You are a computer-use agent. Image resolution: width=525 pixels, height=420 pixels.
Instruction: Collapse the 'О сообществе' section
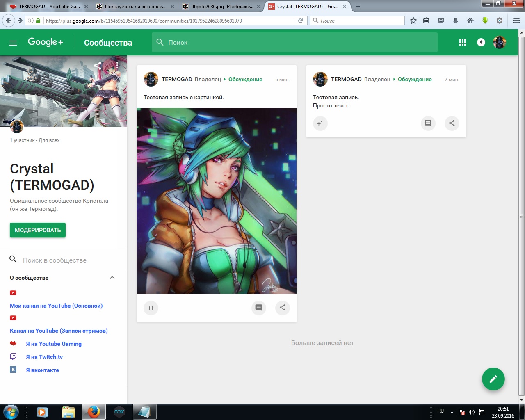pos(112,278)
